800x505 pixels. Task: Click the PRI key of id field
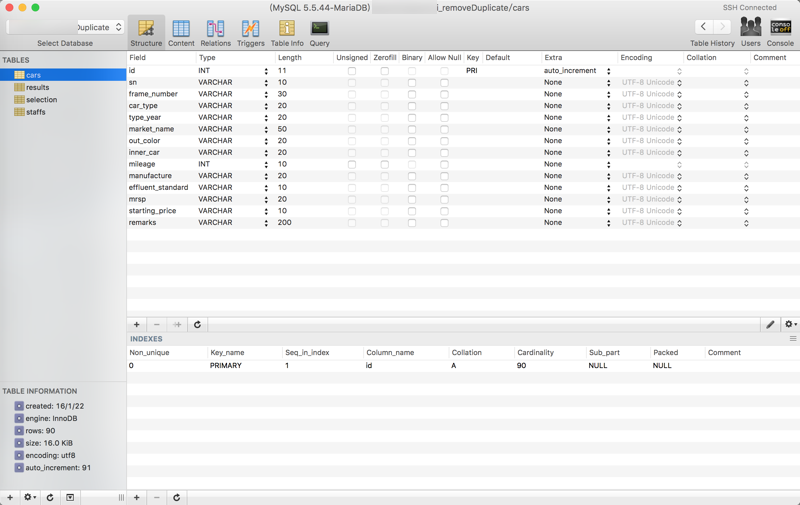(x=471, y=71)
